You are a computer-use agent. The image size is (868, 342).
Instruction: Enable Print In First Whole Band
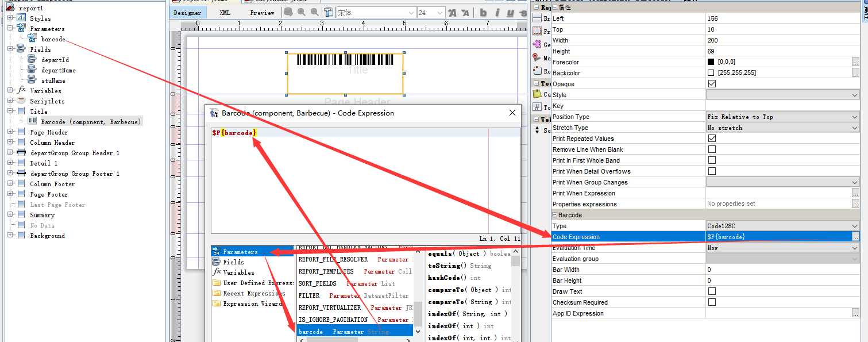pos(712,160)
